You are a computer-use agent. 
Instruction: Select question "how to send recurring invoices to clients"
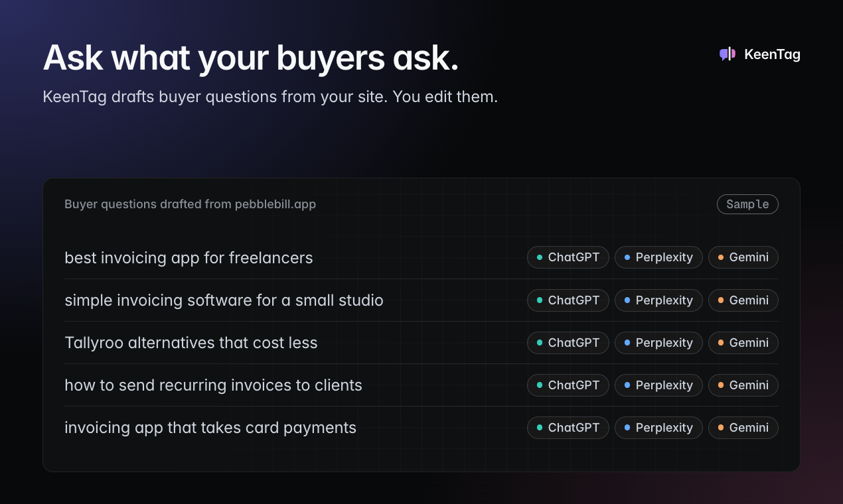coord(213,385)
